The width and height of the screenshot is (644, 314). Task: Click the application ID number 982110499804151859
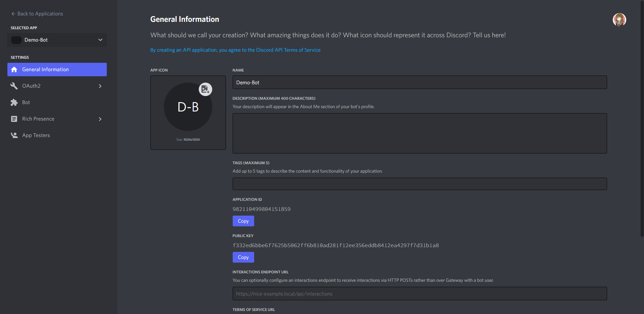(x=262, y=209)
